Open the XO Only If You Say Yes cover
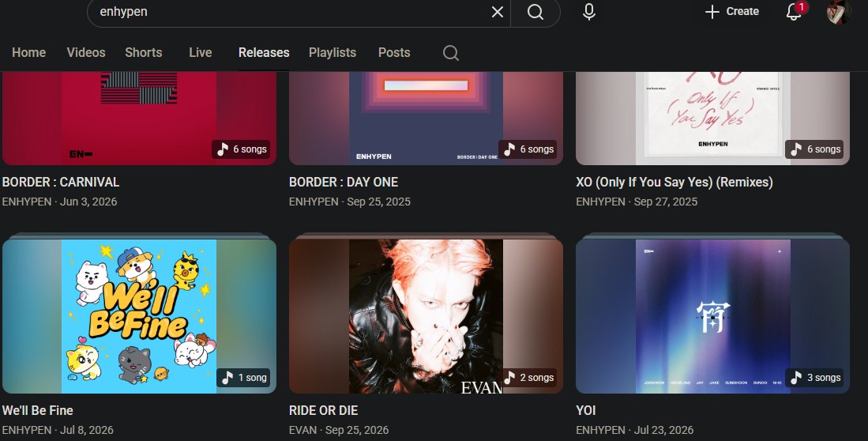 pos(712,118)
